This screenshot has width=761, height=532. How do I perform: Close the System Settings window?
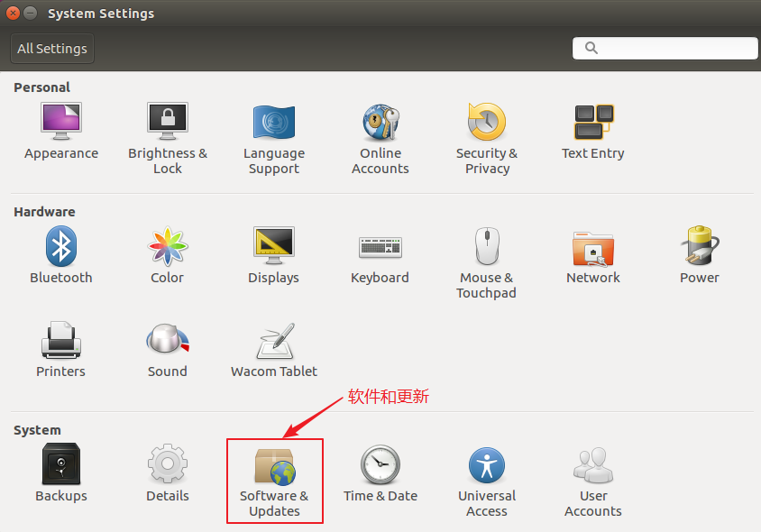click(x=14, y=14)
